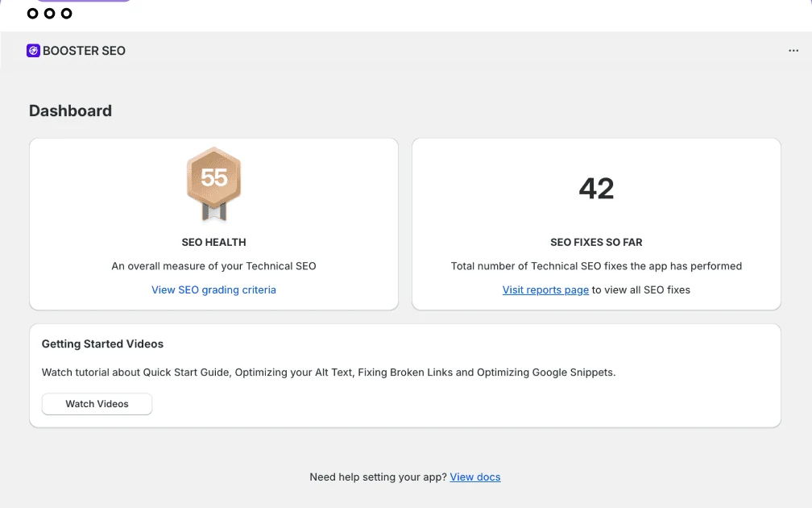Click the SEO HEALTH label
Screen dimensions: 812x508
[x=214, y=242]
